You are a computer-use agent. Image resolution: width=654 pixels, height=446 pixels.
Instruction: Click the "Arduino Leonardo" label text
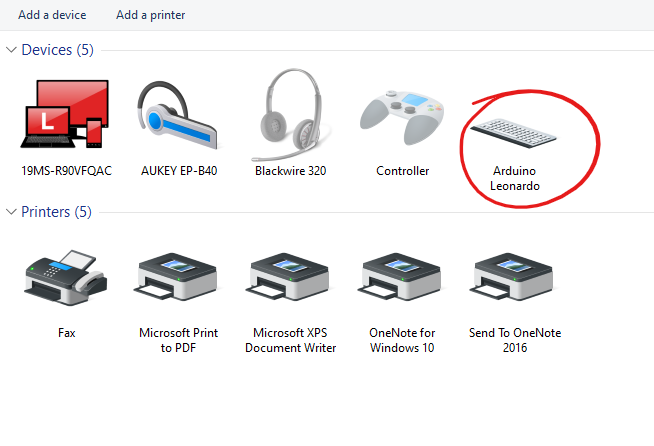tap(515, 179)
